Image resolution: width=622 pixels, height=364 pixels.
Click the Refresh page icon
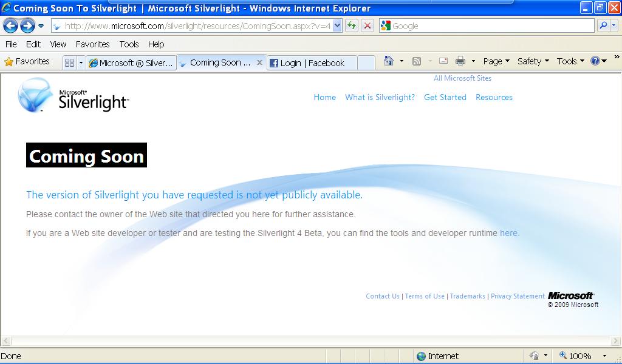(352, 26)
